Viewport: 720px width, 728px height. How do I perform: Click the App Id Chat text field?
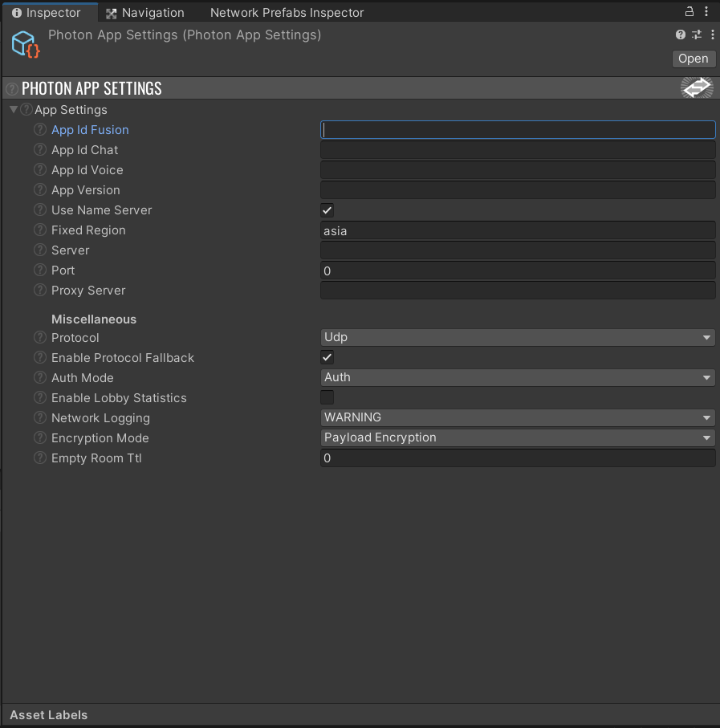tap(518, 150)
